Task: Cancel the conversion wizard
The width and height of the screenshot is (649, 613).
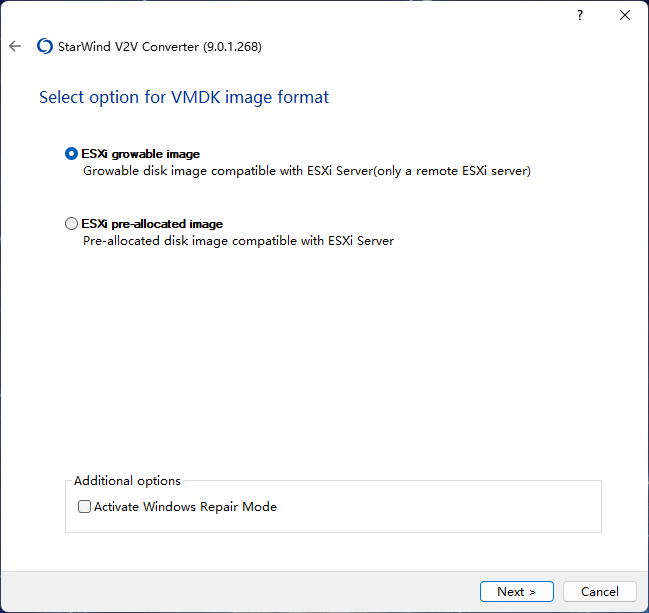Action: click(x=600, y=591)
